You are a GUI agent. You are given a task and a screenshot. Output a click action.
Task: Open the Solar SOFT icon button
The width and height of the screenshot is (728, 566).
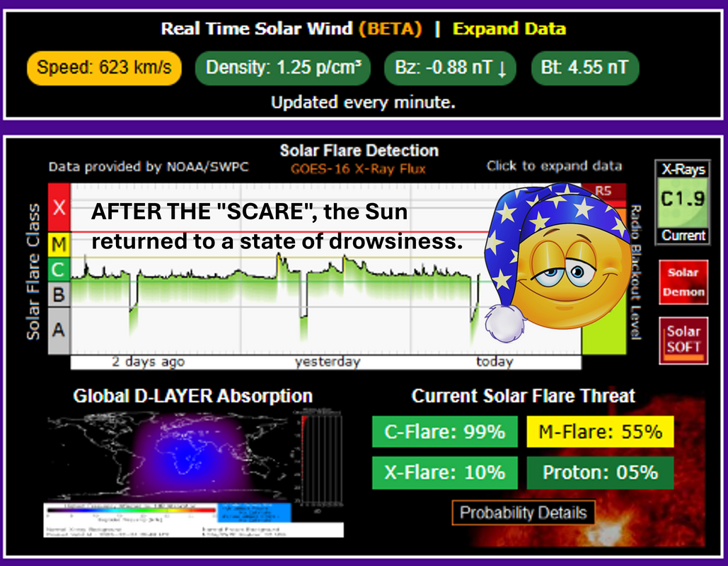(683, 340)
